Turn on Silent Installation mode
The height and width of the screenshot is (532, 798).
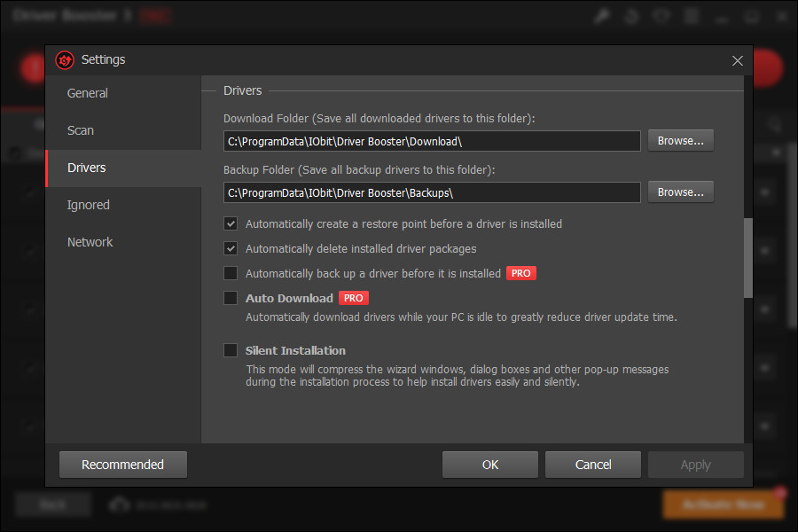pyautogui.click(x=231, y=350)
